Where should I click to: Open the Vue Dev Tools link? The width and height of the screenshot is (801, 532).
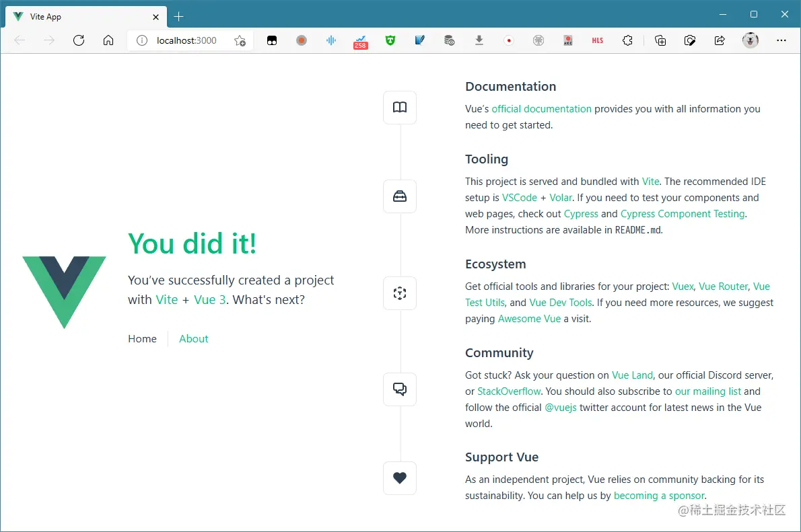click(x=561, y=302)
